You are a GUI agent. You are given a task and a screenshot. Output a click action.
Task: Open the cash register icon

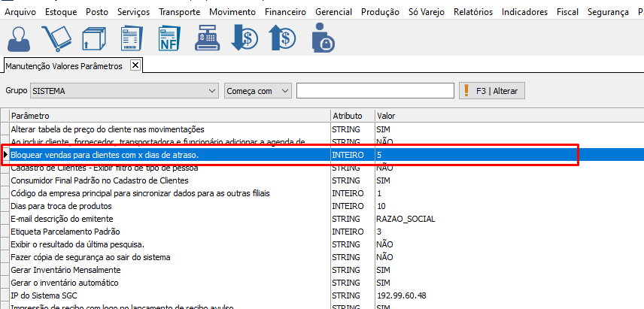(x=208, y=38)
